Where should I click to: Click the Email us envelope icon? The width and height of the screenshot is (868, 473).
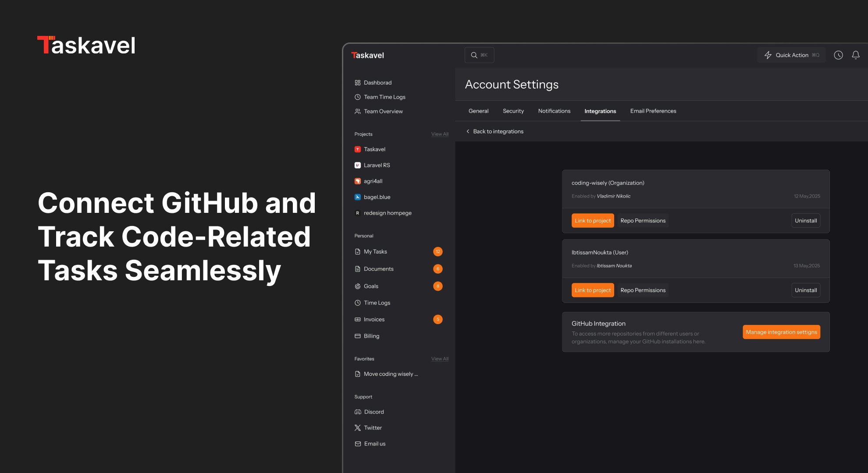click(x=358, y=444)
